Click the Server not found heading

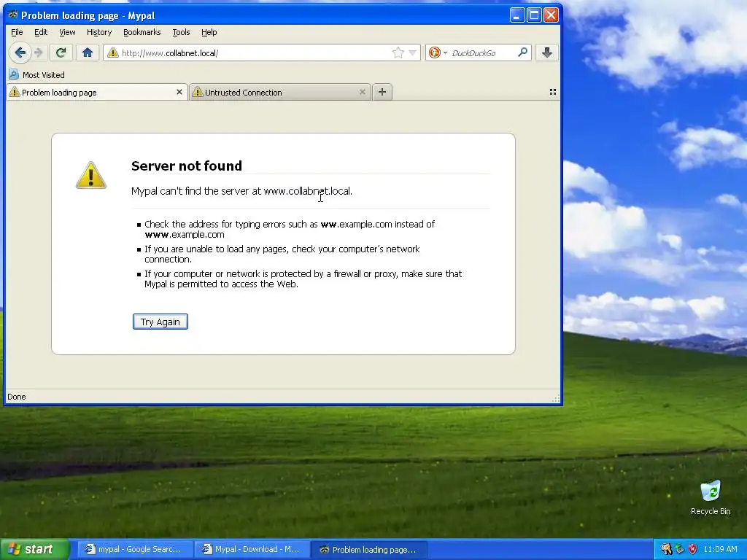187,166
